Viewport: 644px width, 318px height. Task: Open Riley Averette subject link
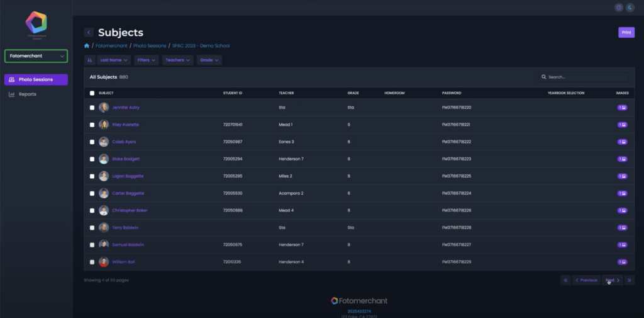click(x=125, y=125)
